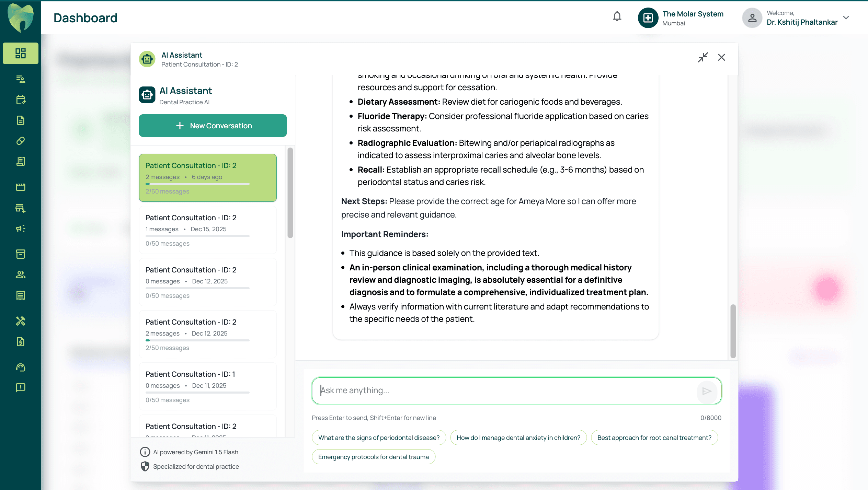The height and width of the screenshot is (490, 868).
Task: Click the dashboard grid icon in sidebar
Action: click(x=21, y=53)
